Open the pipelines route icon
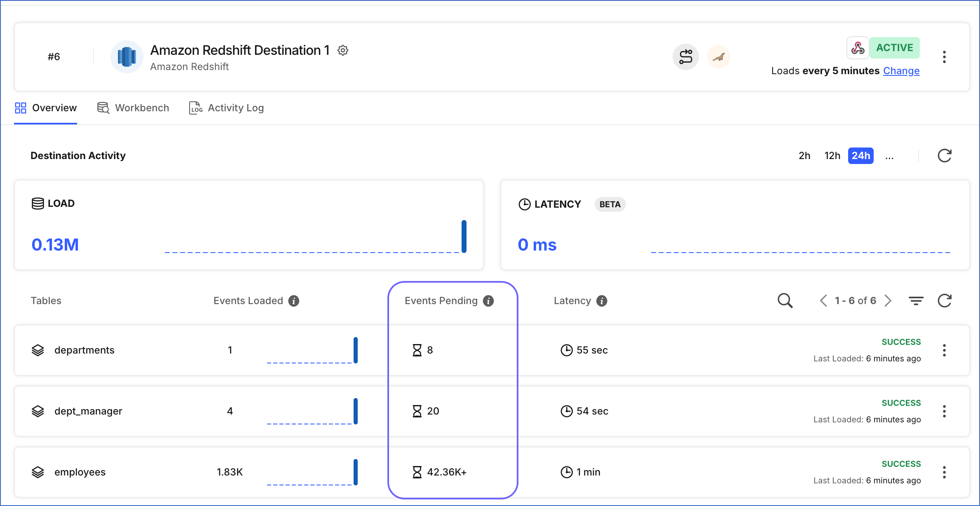980x506 pixels. [686, 56]
